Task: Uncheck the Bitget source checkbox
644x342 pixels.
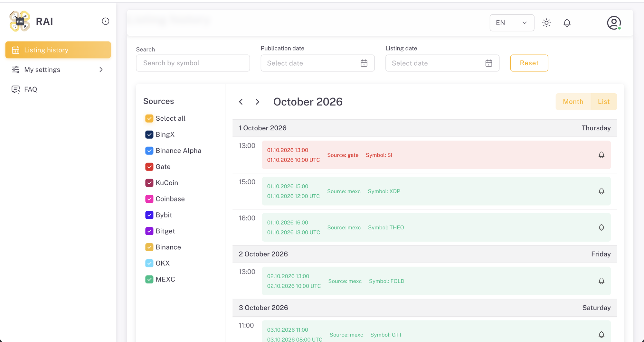Action: (x=149, y=231)
